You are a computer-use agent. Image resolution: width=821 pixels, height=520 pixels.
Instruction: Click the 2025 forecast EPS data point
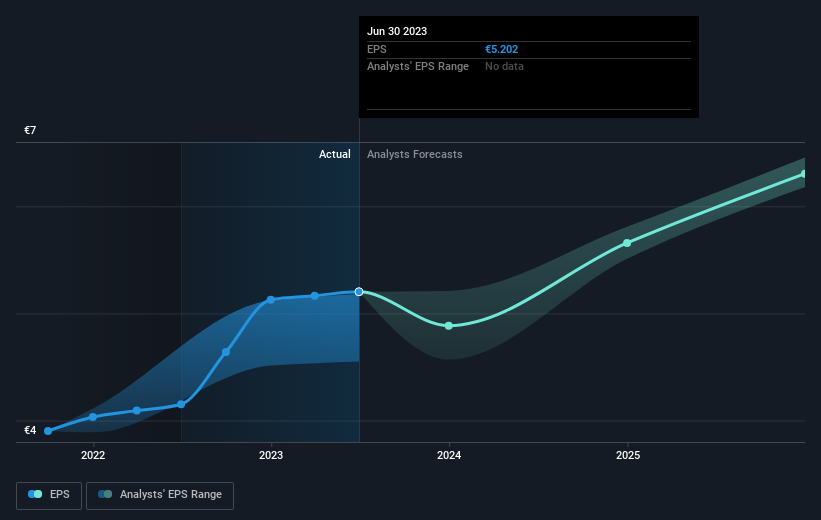coord(627,243)
